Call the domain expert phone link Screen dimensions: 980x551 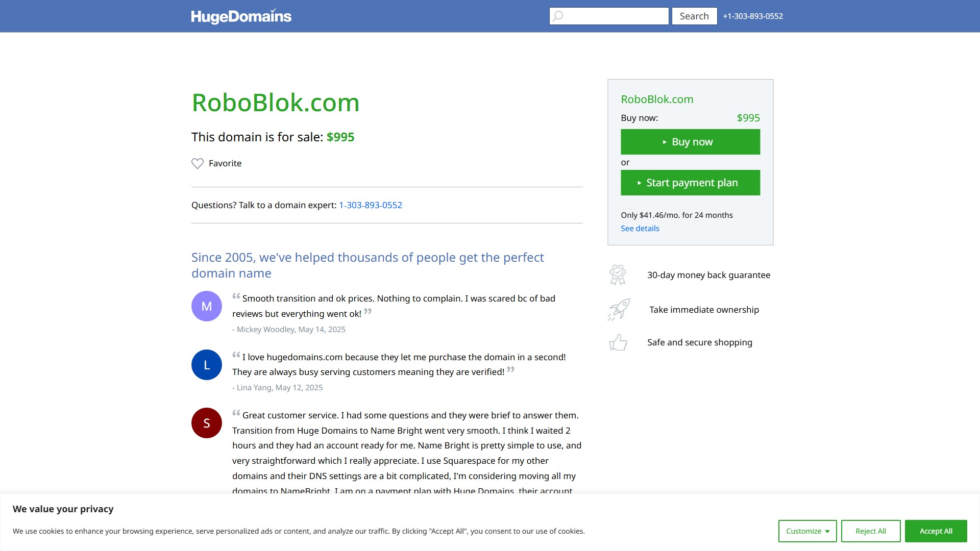click(370, 205)
